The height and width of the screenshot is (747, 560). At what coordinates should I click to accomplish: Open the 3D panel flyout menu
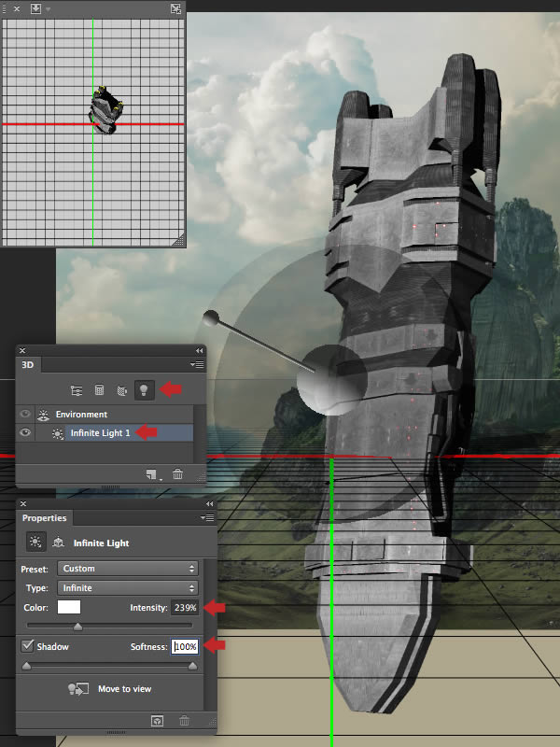point(197,364)
